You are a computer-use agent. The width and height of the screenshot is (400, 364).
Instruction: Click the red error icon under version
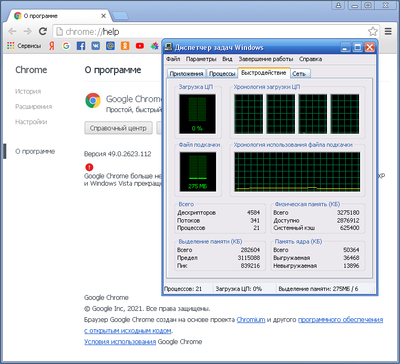click(89, 167)
